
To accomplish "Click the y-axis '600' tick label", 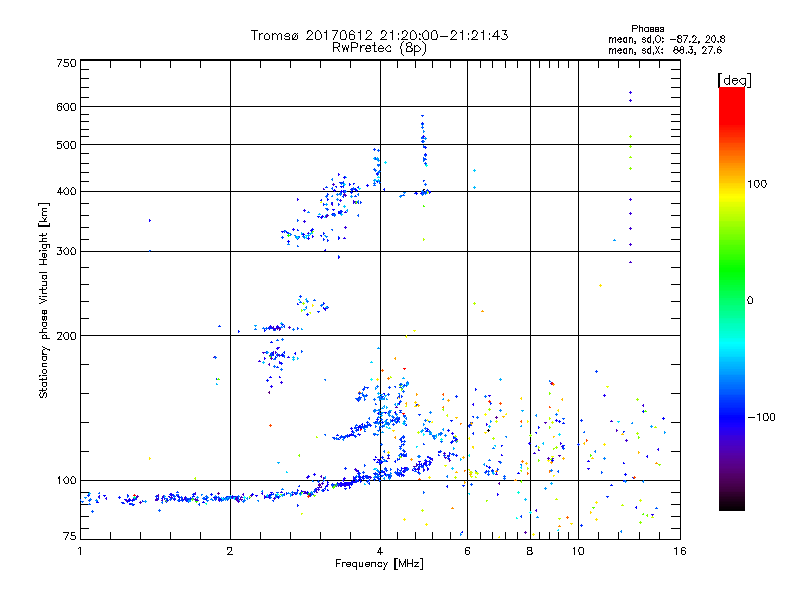I will click(x=67, y=107).
